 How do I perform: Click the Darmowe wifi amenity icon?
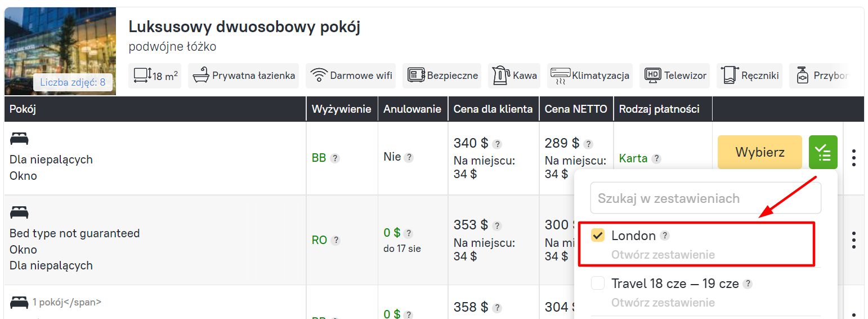(319, 76)
